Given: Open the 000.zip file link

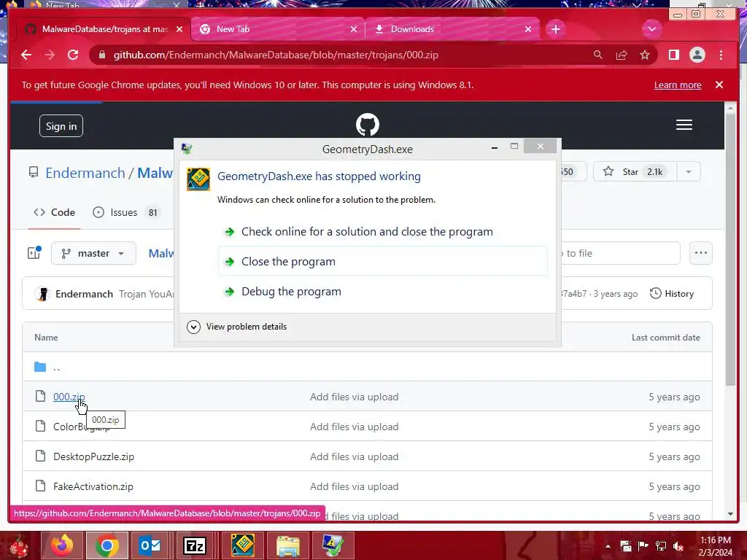Looking at the screenshot, I should (x=69, y=397).
